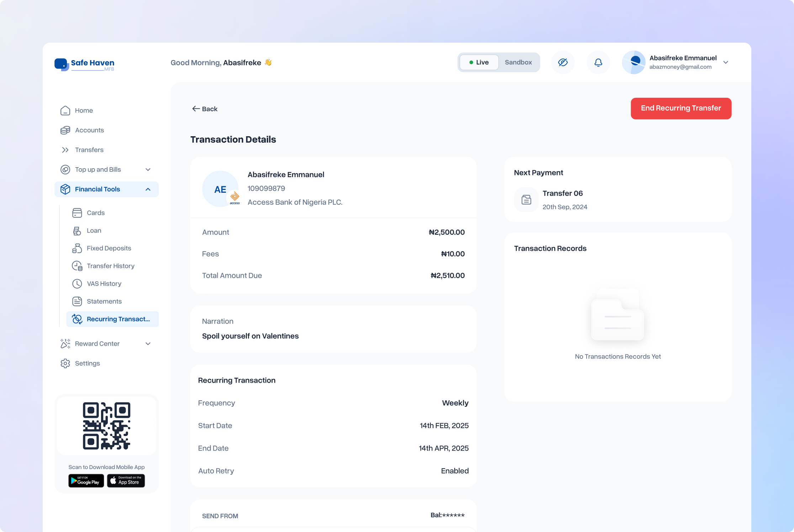The height and width of the screenshot is (532, 794).
Task: Collapse the Financial Tools section
Action: point(148,189)
